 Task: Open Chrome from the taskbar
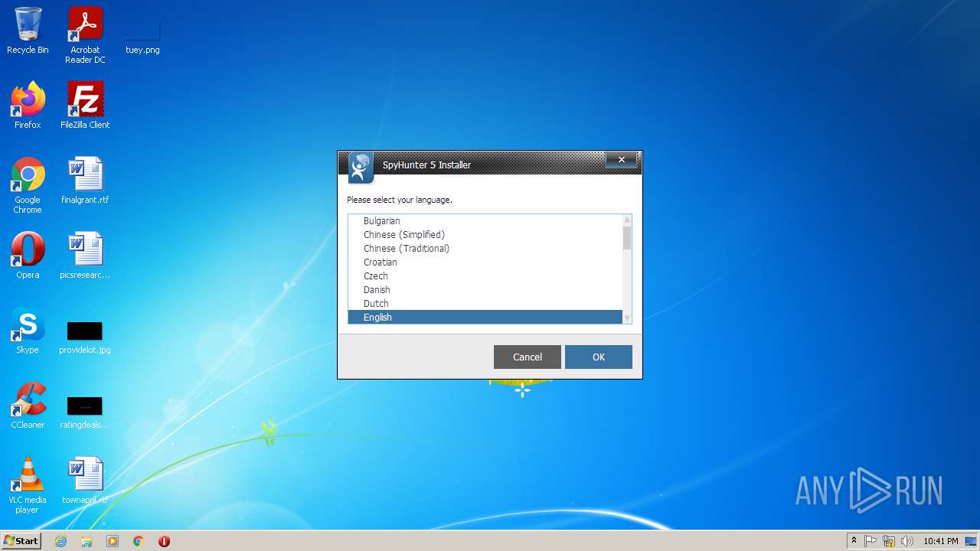139,541
